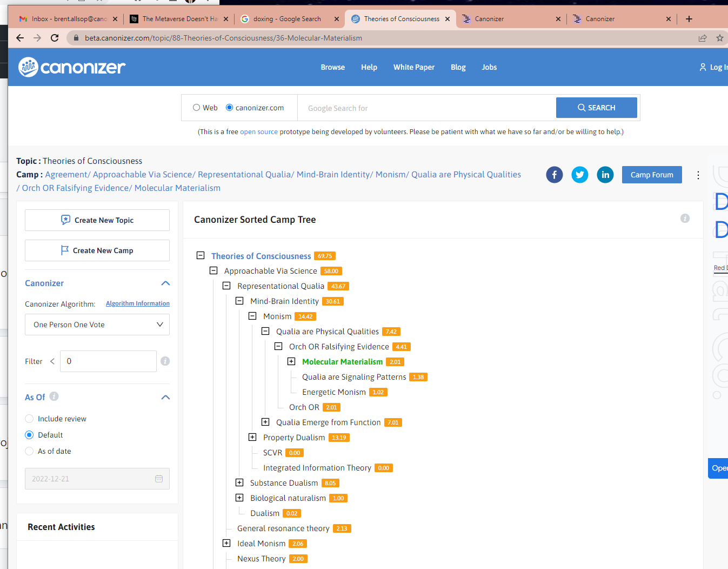Collapse the Monism camp node
Image resolution: width=728 pixels, height=569 pixels.
point(252,316)
